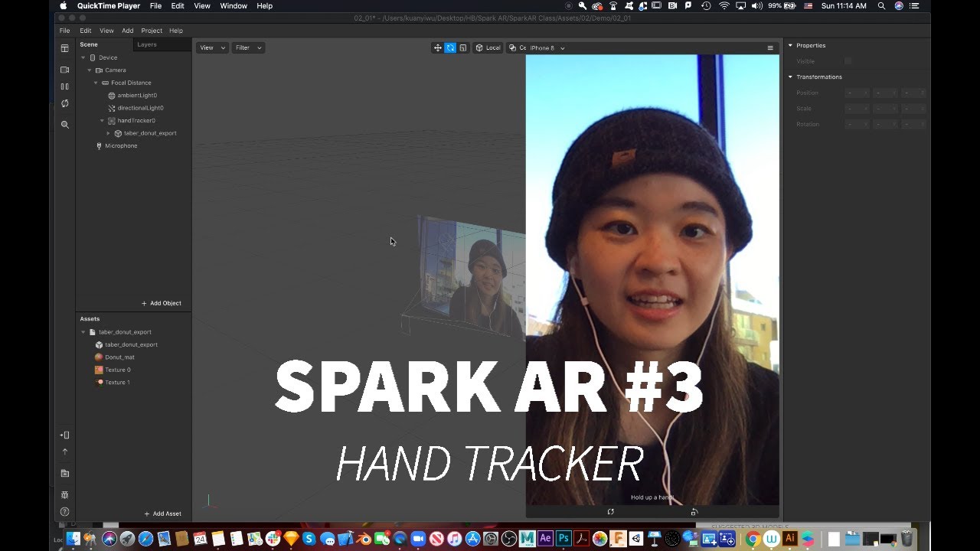The height and width of the screenshot is (551, 980).
Task: Open the simulator hamburger menu
Action: 770,47
